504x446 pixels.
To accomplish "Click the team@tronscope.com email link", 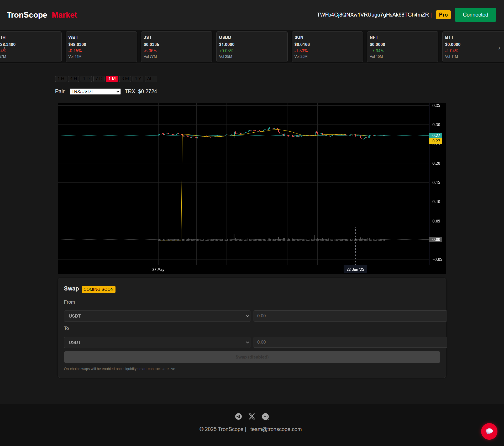I will click(276, 429).
